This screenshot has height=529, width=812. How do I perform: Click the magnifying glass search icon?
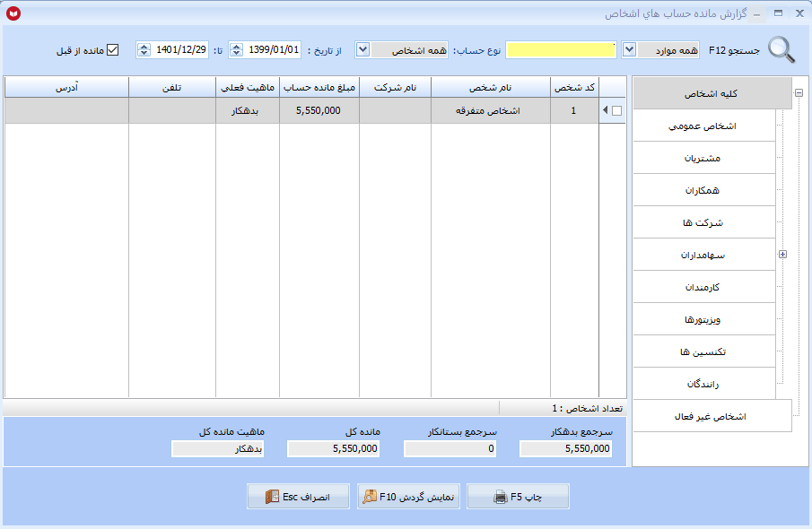pos(781,50)
